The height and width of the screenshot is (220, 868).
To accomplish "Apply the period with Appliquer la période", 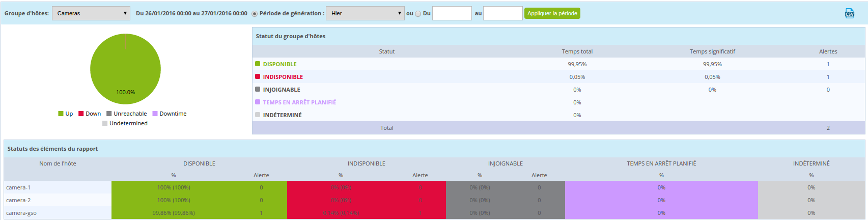I will [552, 13].
